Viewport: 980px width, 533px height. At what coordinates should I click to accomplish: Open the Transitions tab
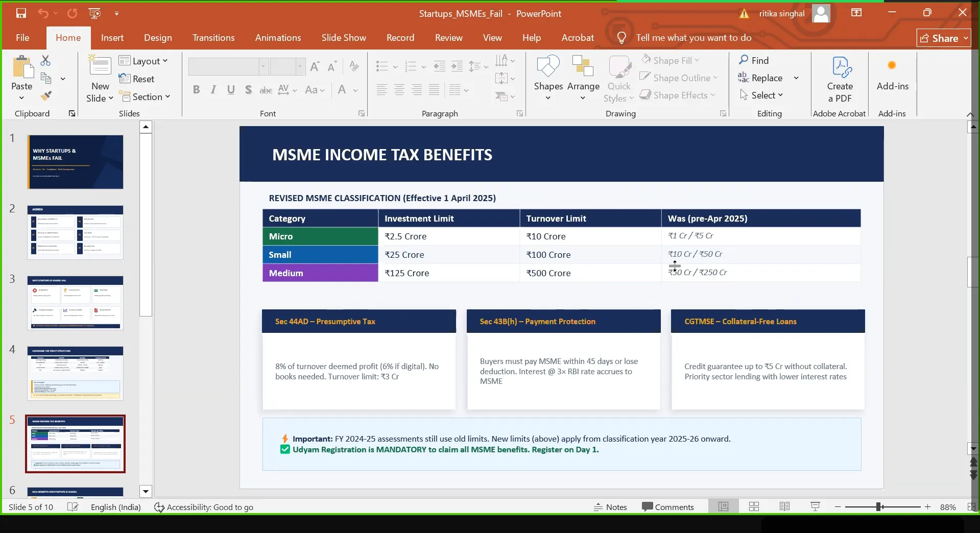(x=213, y=38)
